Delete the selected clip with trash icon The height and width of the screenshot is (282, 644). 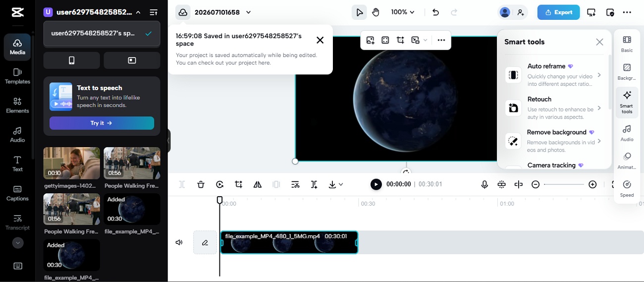pos(201,184)
